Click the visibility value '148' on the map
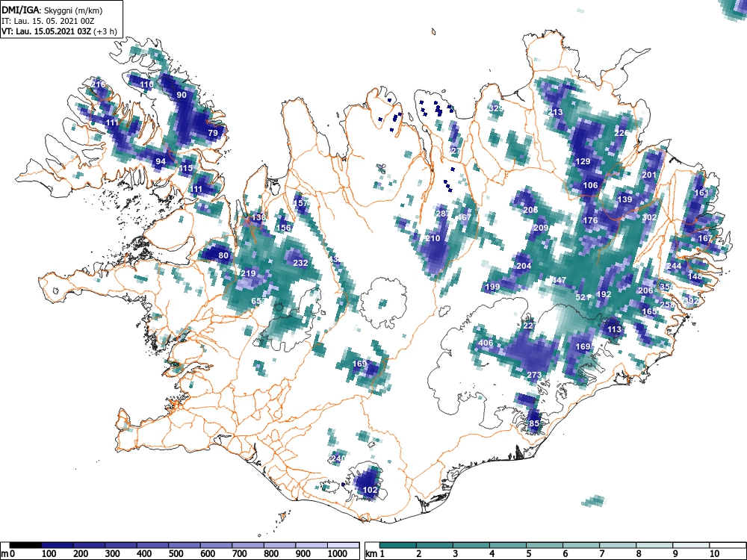747x560 pixels. tap(695, 276)
